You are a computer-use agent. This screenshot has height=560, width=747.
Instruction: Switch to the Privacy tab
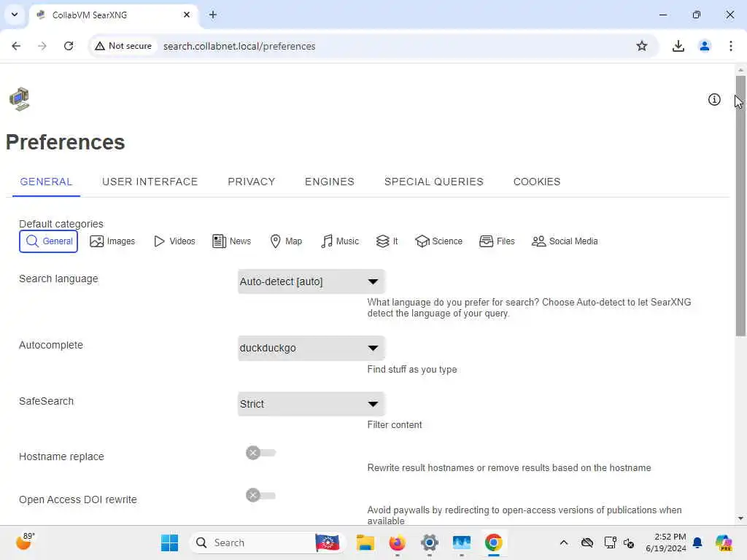click(x=251, y=182)
